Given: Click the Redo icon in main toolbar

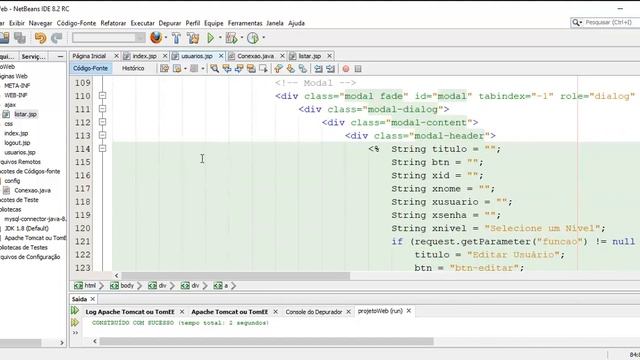Looking at the screenshot, I should [57, 38].
